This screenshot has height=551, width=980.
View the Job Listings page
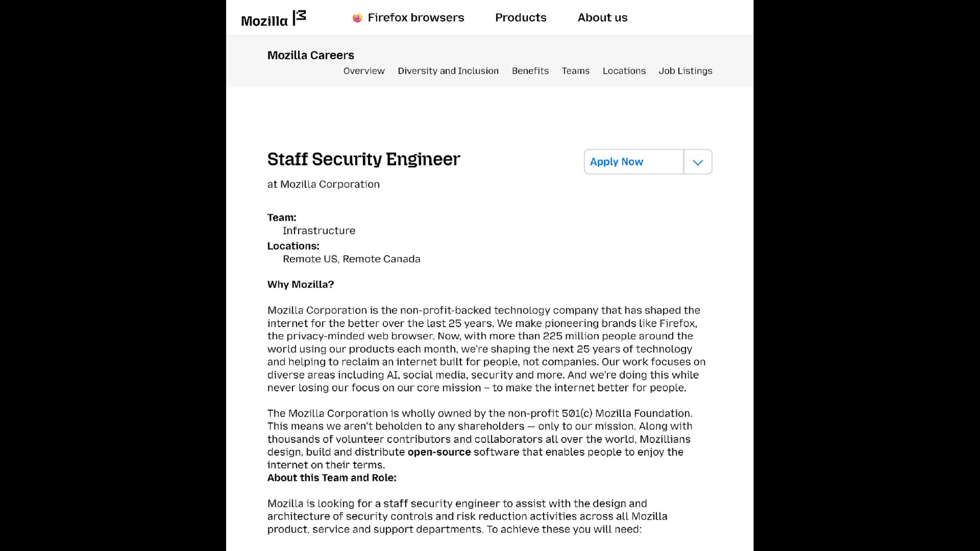tap(685, 71)
